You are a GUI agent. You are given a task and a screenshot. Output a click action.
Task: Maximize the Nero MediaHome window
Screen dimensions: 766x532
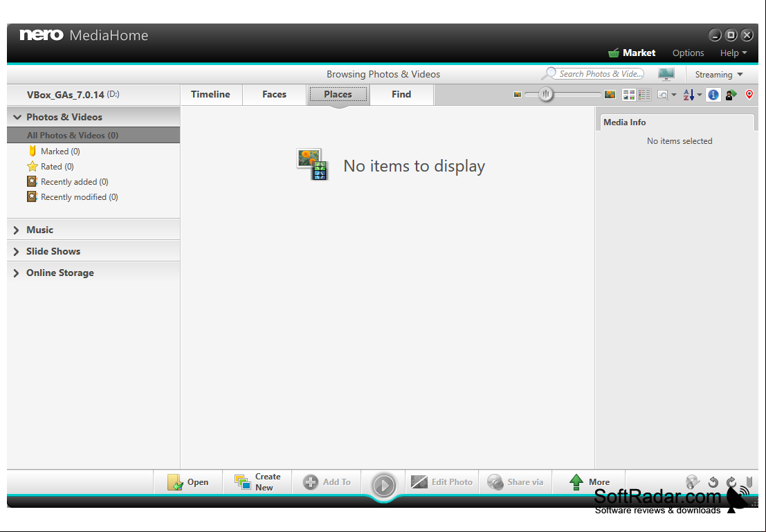(x=731, y=35)
